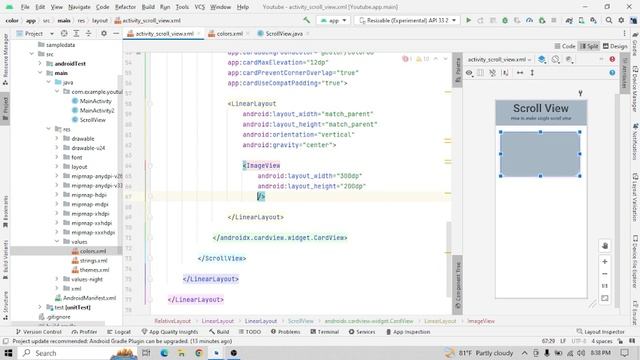The width and height of the screenshot is (640, 360).
Task: Collapse the main folder arrow
Action: point(40,73)
